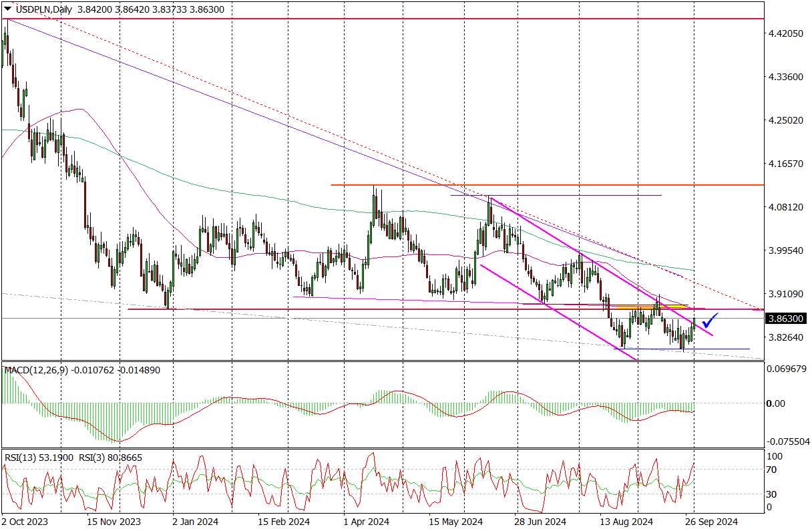The height and width of the screenshot is (531, 812).
Task: Click the RSI(13) 53.1900 indicator label
Action: click(x=37, y=458)
